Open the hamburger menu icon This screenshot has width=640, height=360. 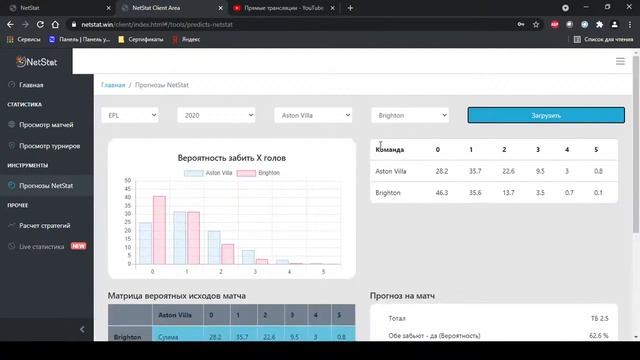click(620, 62)
